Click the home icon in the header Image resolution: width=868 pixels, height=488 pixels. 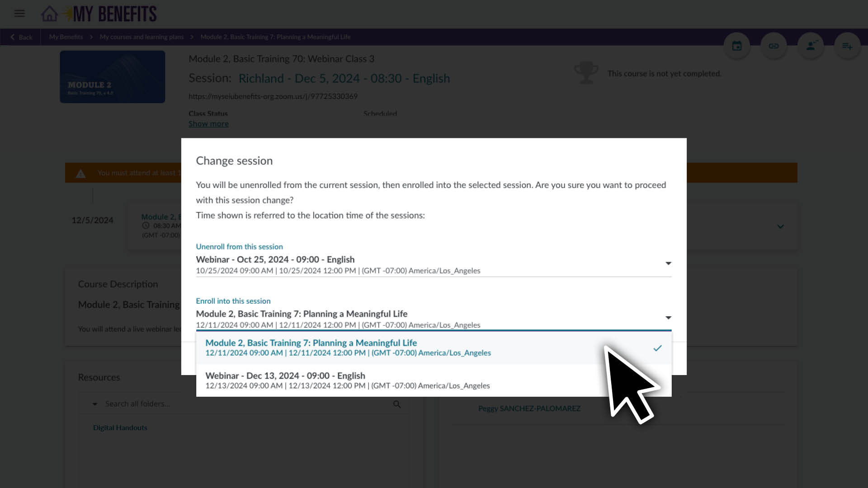[49, 14]
